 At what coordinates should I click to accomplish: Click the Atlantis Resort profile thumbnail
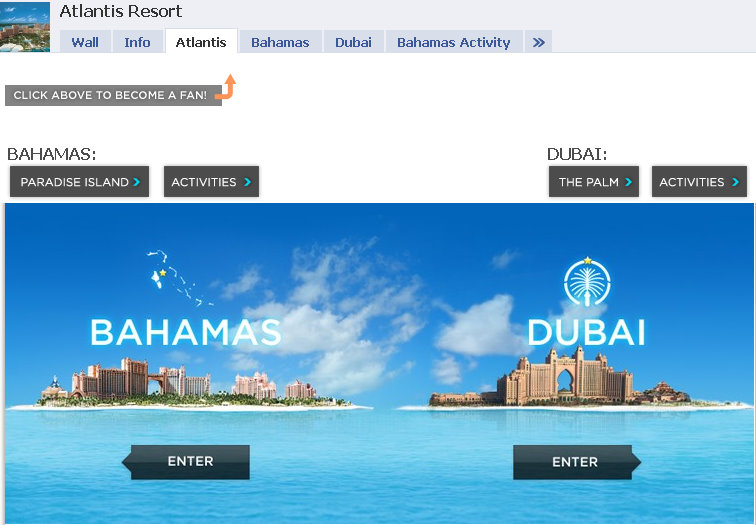point(25,27)
